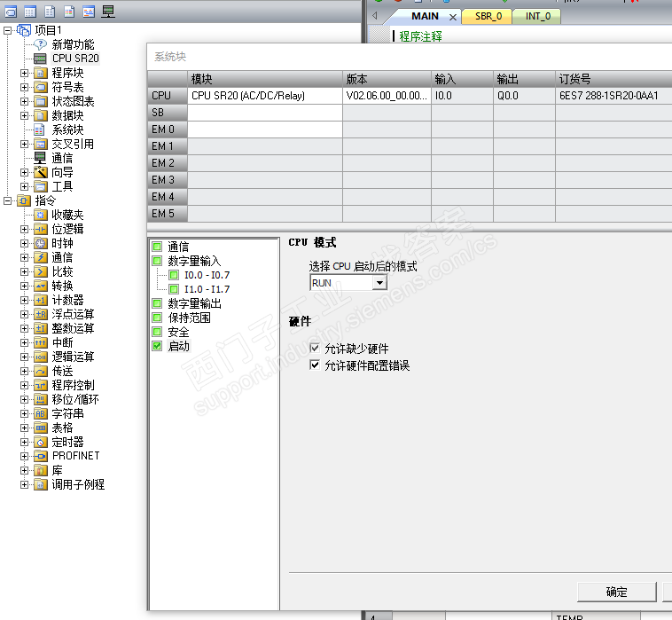Click the 库 library icon

(x=40, y=470)
